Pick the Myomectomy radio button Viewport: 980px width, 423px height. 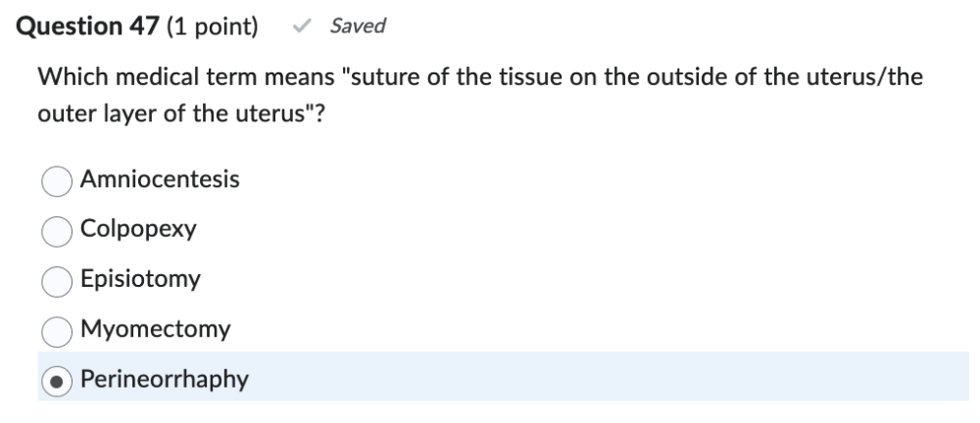coord(57,330)
